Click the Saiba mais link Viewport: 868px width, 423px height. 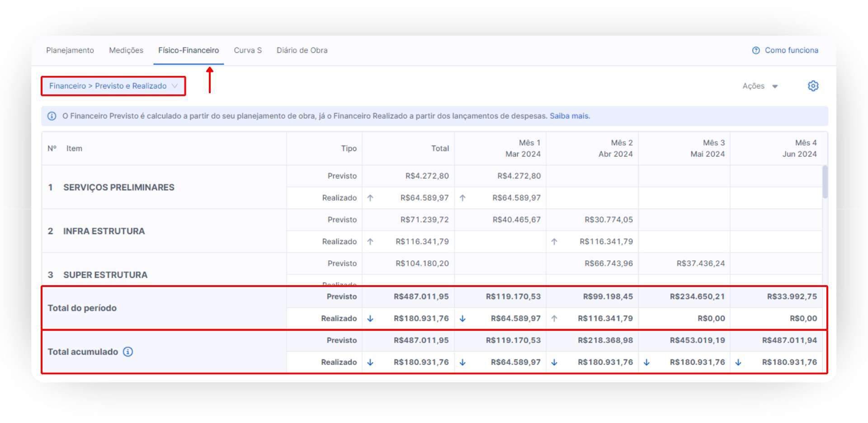click(570, 116)
